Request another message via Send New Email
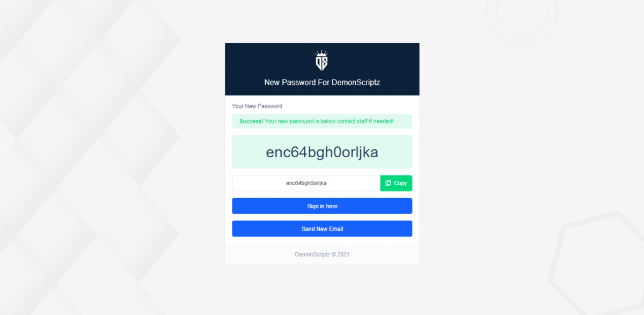The image size is (644, 315). click(322, 229)
